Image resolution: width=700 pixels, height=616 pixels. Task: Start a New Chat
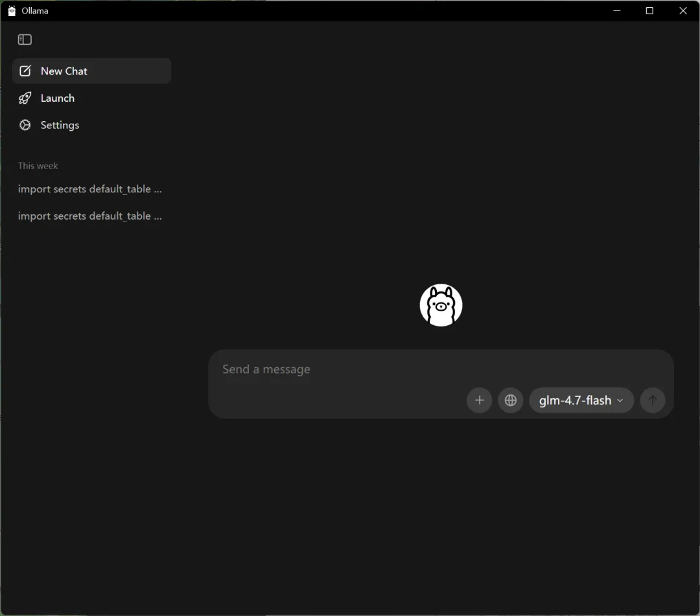(x=92, y=71)
